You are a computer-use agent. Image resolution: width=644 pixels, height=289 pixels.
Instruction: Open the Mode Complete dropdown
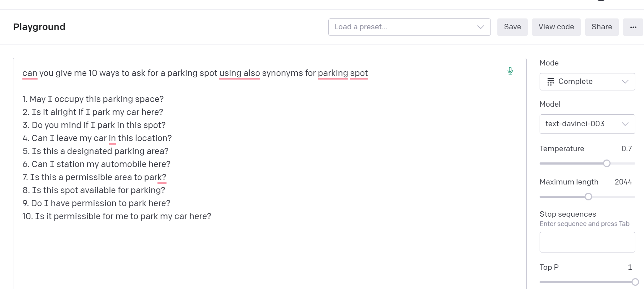[587, 82]
